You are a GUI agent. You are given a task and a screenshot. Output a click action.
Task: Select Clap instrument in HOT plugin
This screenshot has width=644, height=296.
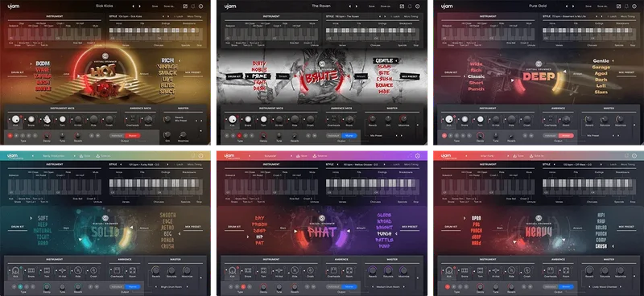click(x=47, y=119)
